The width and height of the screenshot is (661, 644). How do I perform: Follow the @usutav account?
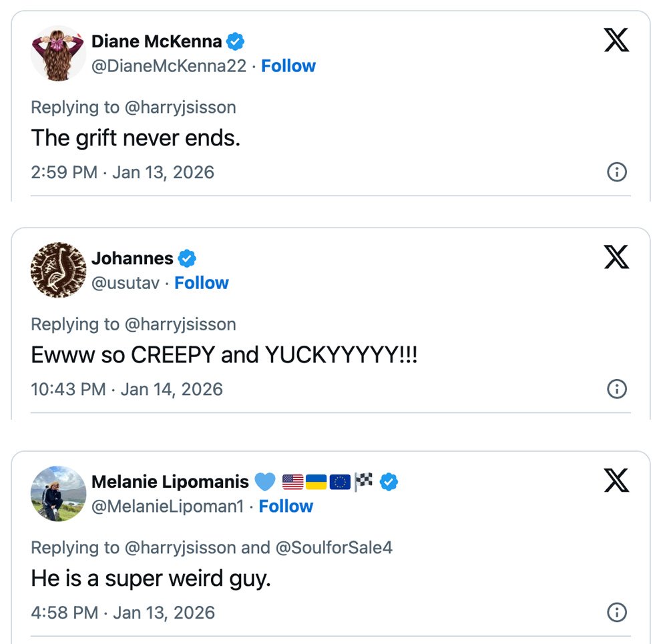(x=202, y=283)
